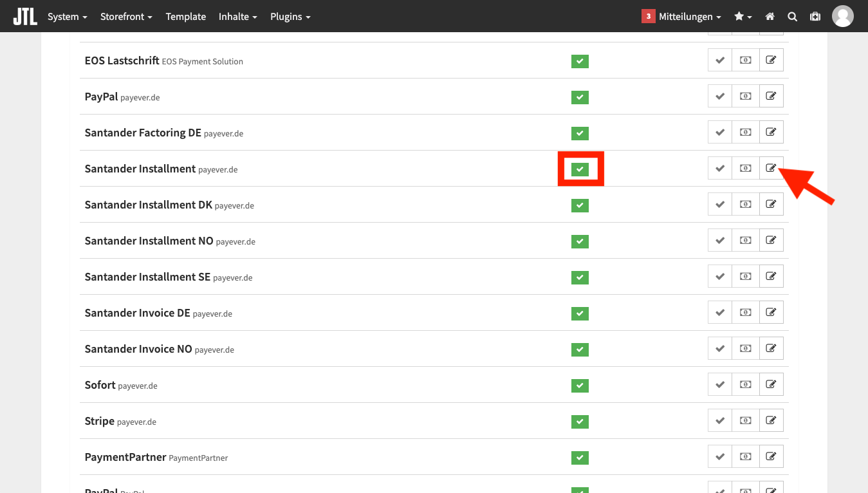Click the EOS Payment Solution provider text
This screenshot has width=868, height=493.
pos(203,62)
